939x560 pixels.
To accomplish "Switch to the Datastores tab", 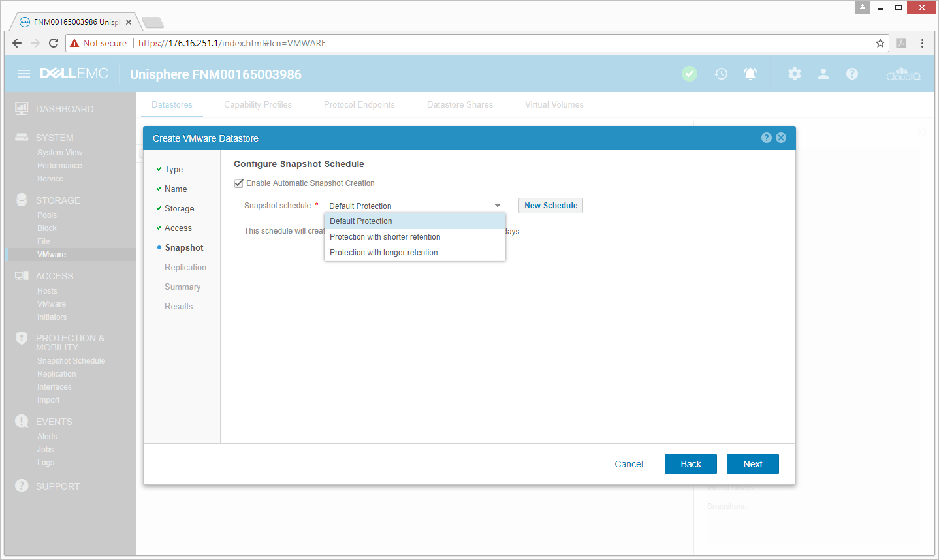I will [x=172, y=104].
